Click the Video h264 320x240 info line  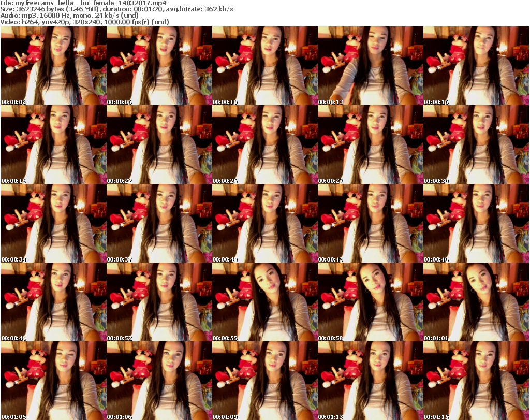(84, 22)
